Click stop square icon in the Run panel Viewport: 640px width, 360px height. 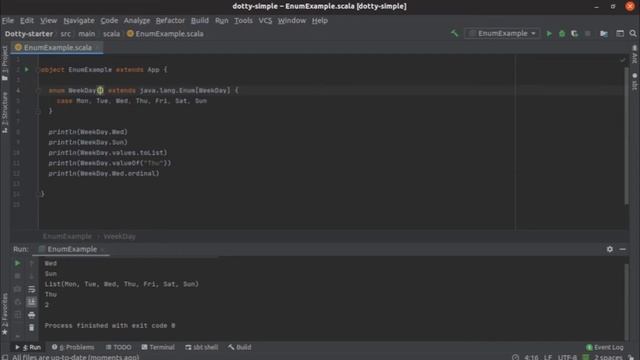tap(18, 276)
